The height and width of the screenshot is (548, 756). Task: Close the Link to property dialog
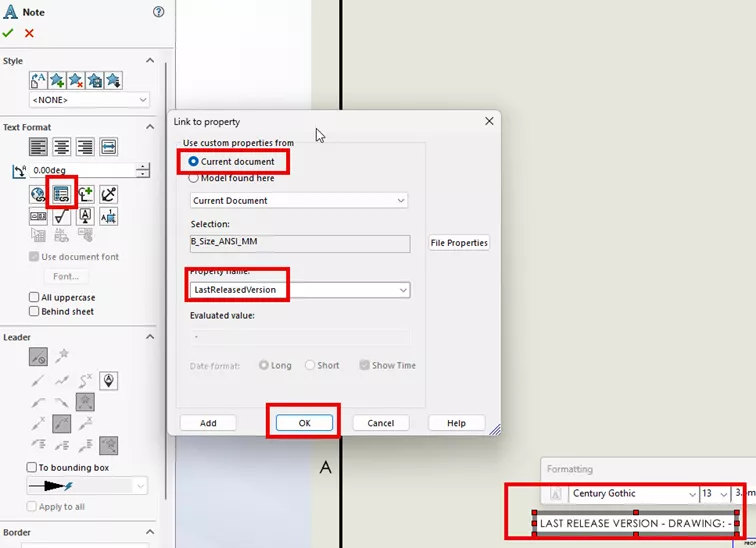pos(489,121)
